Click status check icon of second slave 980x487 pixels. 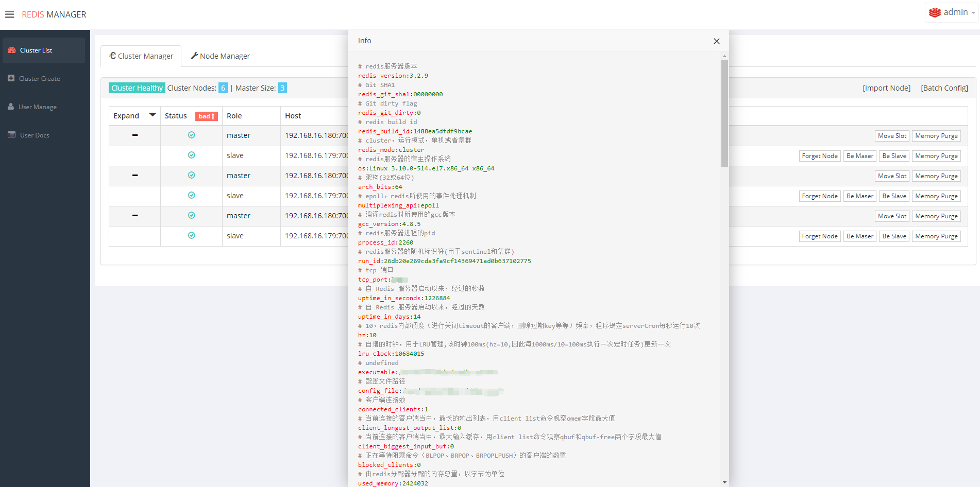[x=192, y=195]
